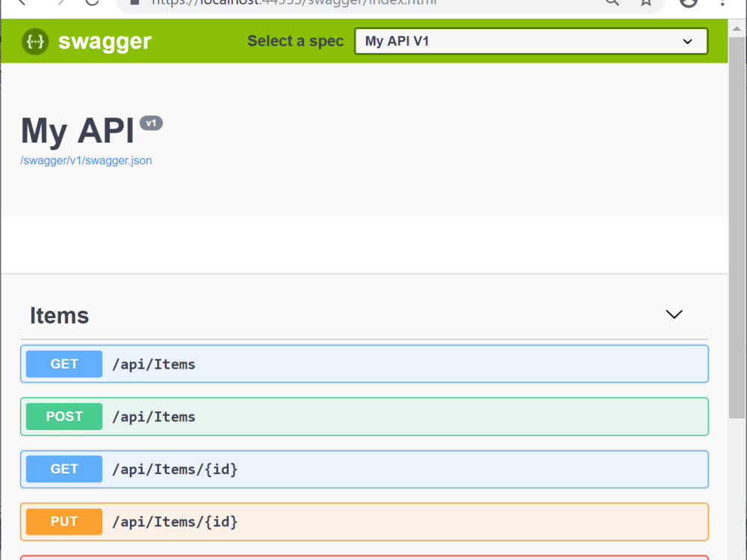The width and height of the screenshot is (747, 560).
Task: Expand the POST /api/Items operation
Action: tap(373, 416)
